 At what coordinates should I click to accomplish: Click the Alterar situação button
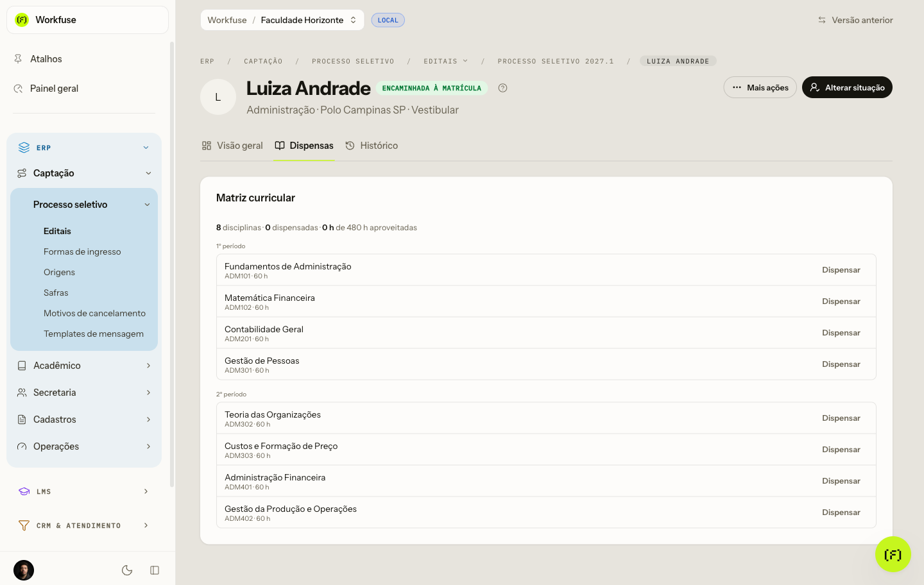(x=847, y=87)
